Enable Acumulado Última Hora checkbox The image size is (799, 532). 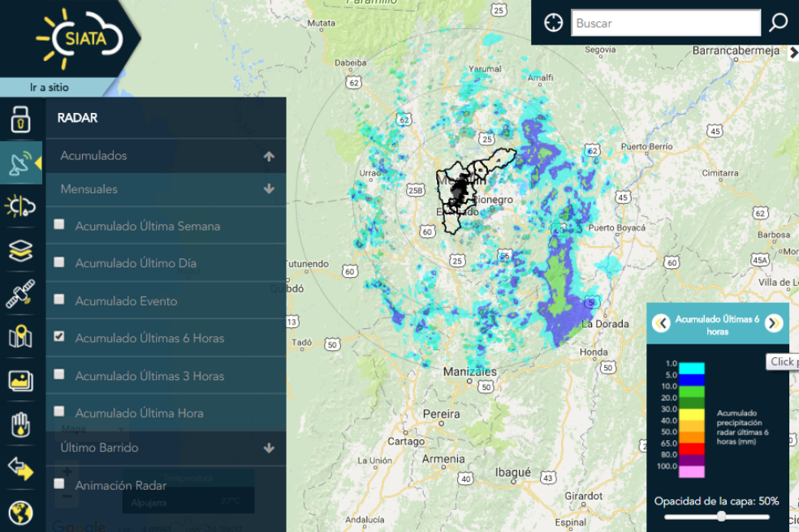pyautogui.click(x=59, y=411)
